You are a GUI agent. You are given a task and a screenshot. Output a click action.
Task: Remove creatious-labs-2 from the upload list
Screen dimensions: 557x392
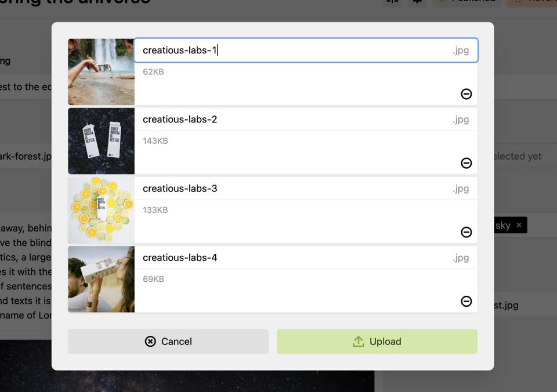[x=466, y=163]
